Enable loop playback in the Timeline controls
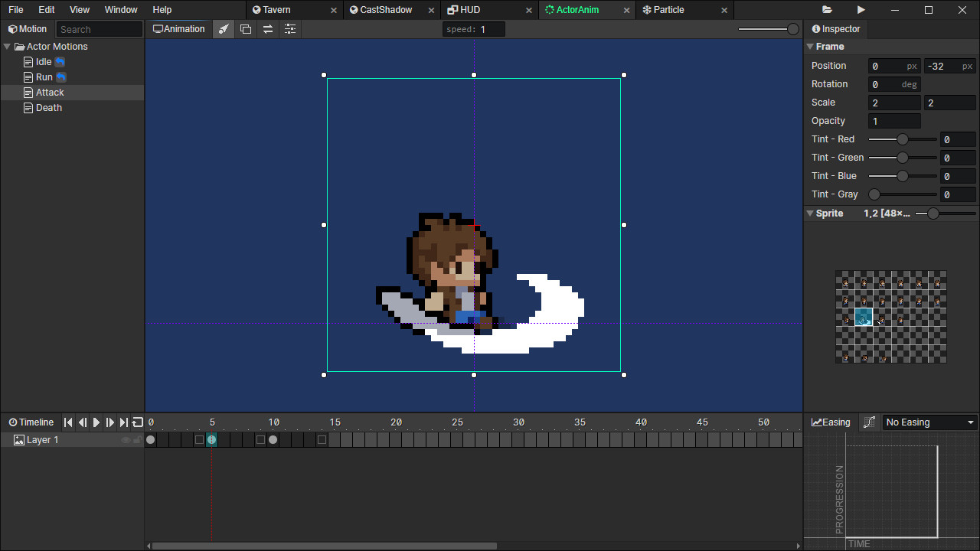 point(137,422)
